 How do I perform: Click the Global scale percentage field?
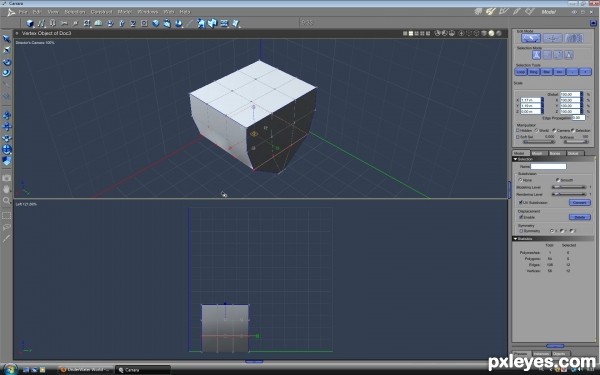(x=570, y=94)
